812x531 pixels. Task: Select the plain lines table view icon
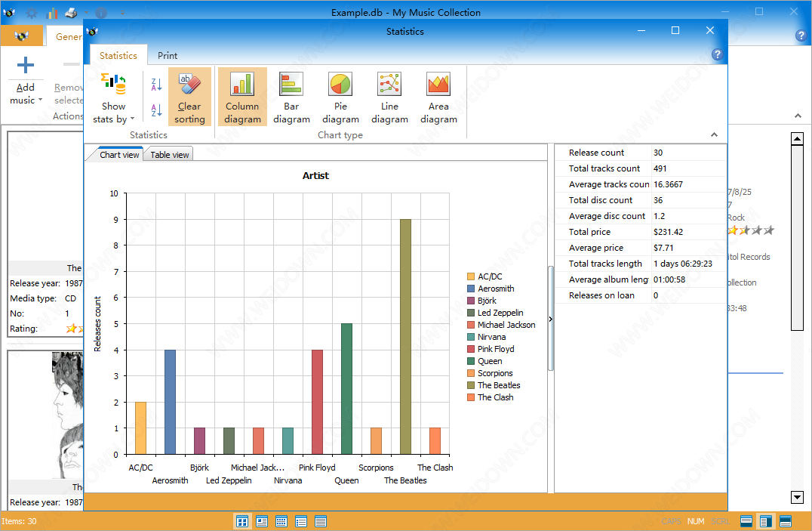(x=321, y=521)
